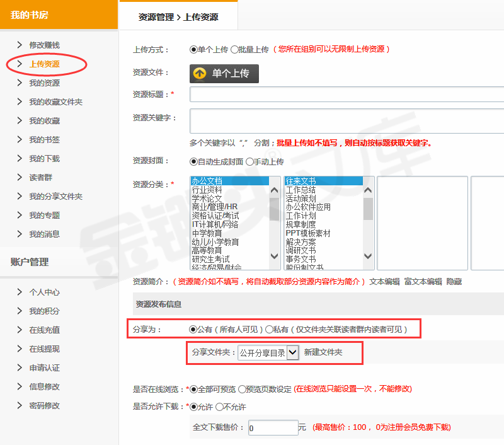This screenshot has width=504, height=445.
Task: Click the 资源标题 input field
Action: tap(346, 94)
